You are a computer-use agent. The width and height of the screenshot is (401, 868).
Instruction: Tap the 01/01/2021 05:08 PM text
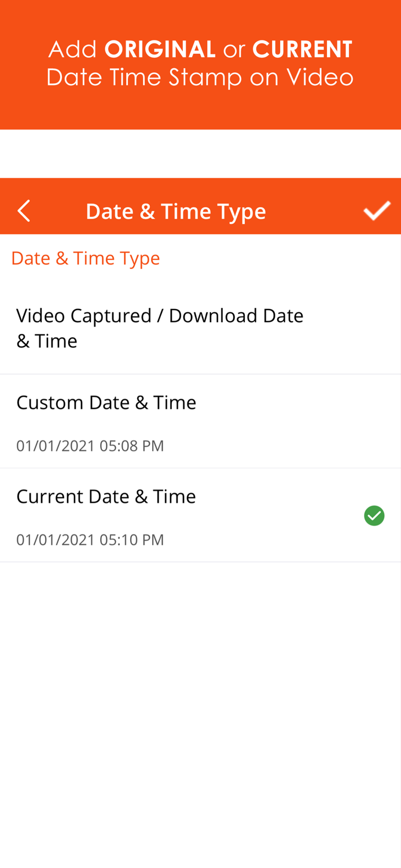point(90,446)
